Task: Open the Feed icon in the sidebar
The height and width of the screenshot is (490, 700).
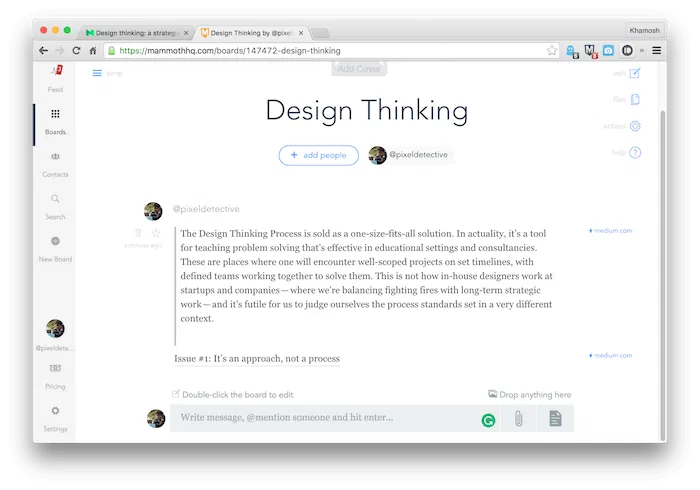Action: [56, 71]
